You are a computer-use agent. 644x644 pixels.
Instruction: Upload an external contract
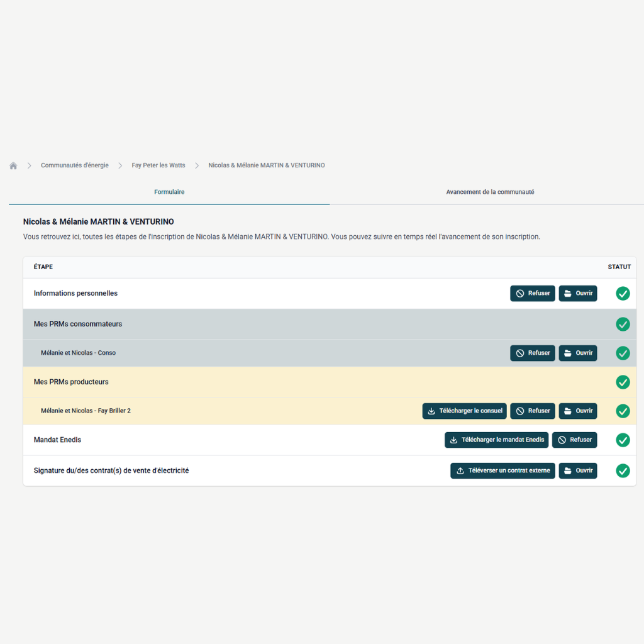[502, 471]
